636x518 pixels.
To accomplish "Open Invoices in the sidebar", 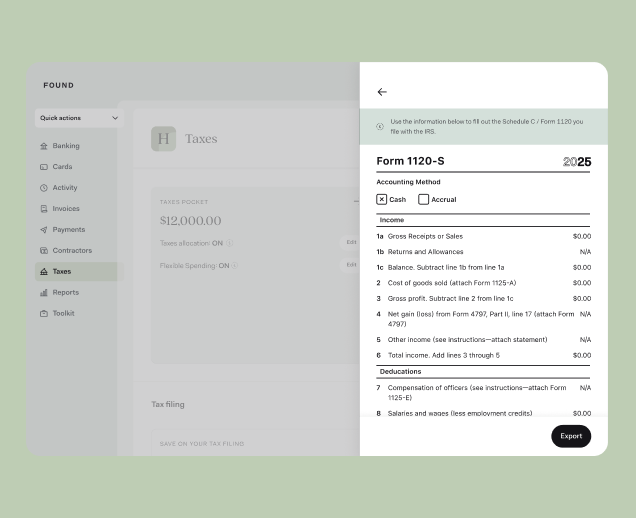I will [79, 208].
